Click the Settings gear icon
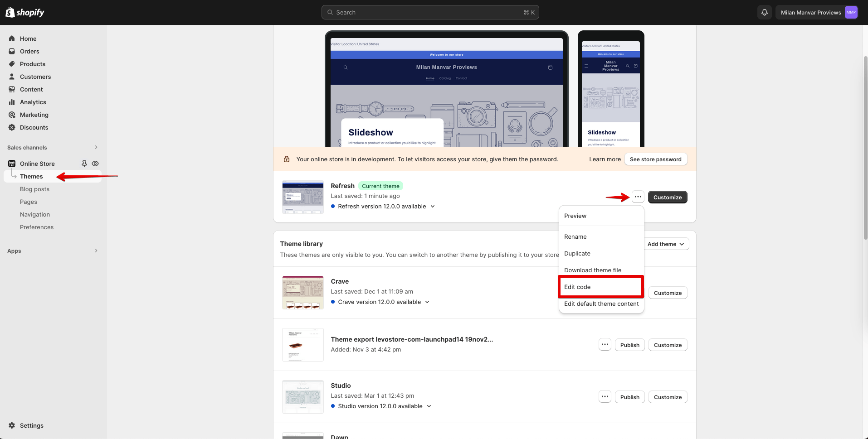 tap(12, 425)
